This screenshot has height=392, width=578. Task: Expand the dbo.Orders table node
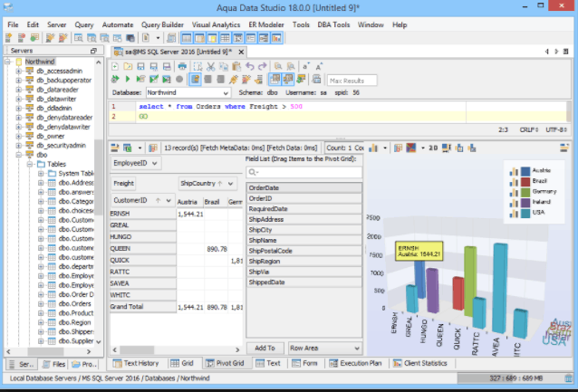click(41, 304)
